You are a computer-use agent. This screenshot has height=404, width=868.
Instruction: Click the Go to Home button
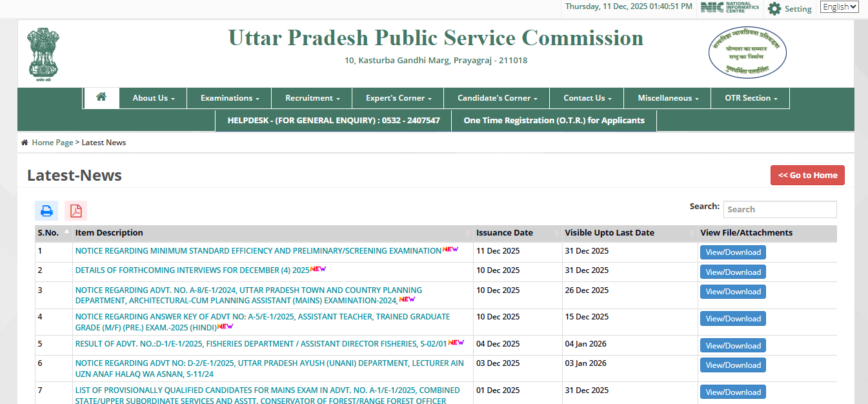tap(807, 175)
